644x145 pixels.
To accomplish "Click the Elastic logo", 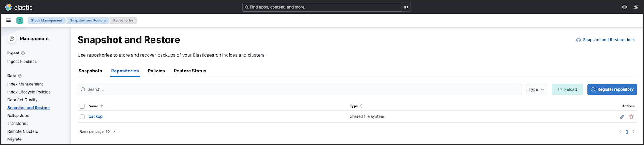I will (x=19, y=7).
